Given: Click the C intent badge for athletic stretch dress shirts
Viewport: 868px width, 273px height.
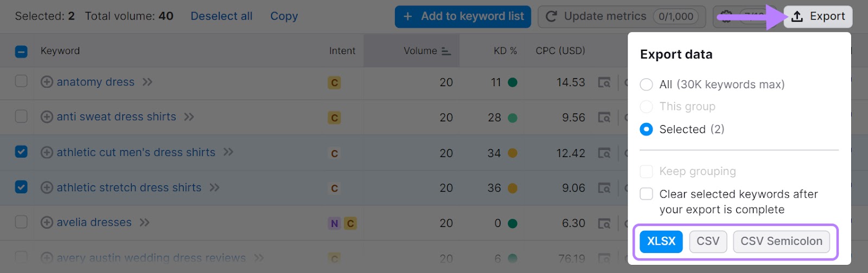Looking at the screenshot, I should tap(334, 188).
